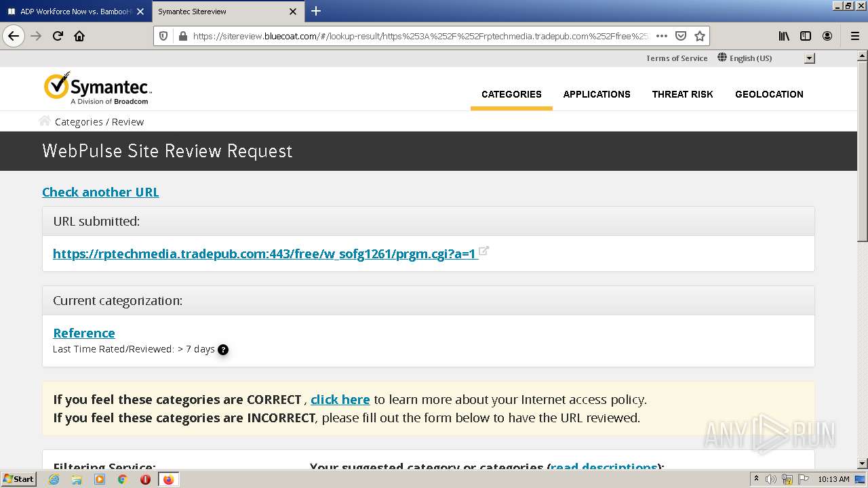Follow the 'click here' policy link
The width and height of the screenshot is (868, 488).
[x=340, y=399]
